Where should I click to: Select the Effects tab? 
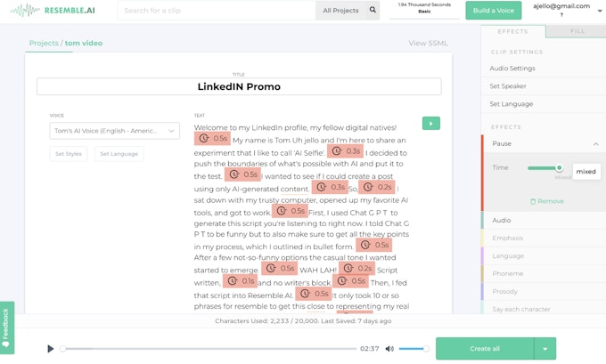(x=513, y=31)
